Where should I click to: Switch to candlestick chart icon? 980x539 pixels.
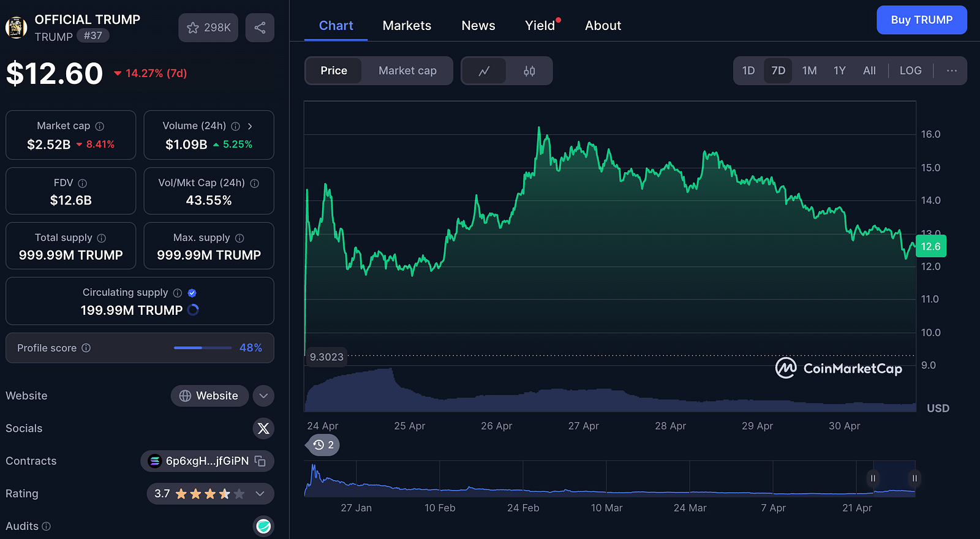pyautogui.click(x=529, y=71)
